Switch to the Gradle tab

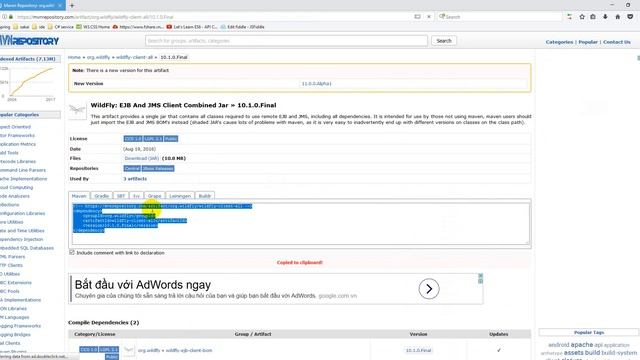(101, 196)
